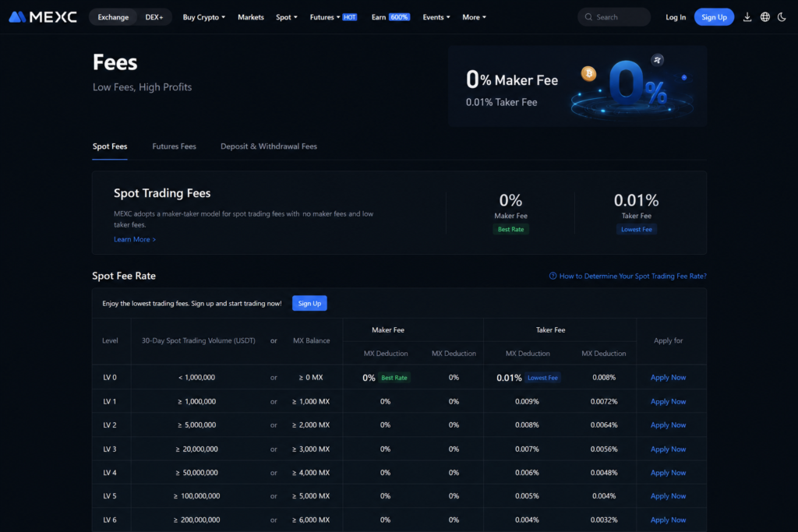Screen dimensions: 798x532
Task: Switch to the Futures Fees tab
Action: point(174,146)
